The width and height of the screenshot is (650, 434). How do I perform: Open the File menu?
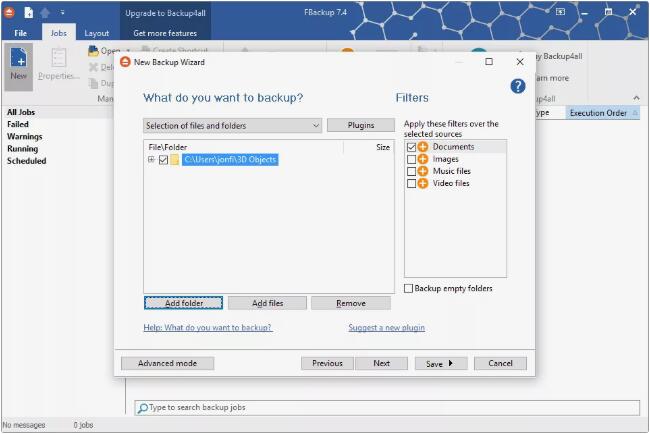click(x=20, y=33)
